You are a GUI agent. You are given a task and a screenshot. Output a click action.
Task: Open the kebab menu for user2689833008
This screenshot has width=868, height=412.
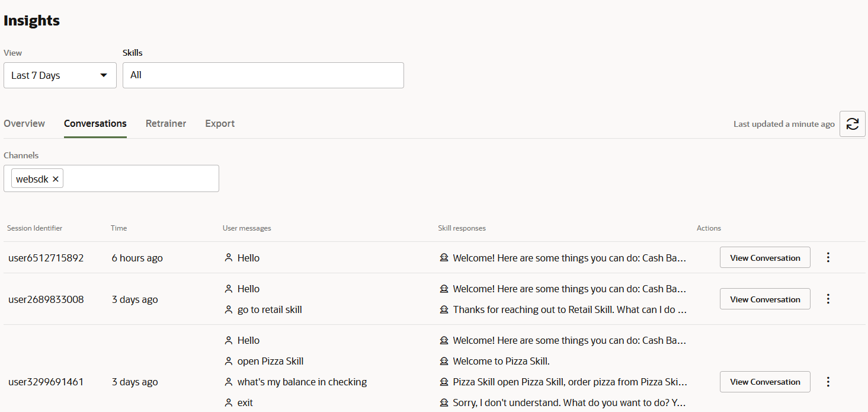pos(828,299)
